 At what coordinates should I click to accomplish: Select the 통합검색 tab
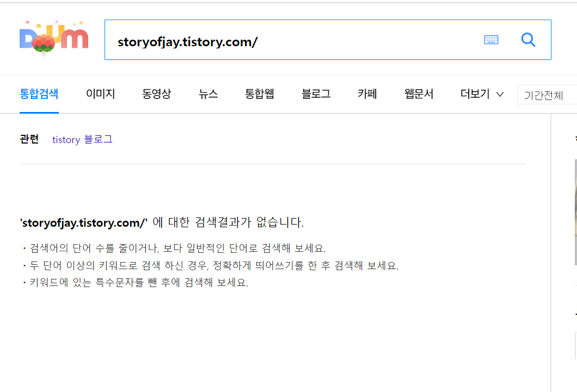[x=39, y=94]
